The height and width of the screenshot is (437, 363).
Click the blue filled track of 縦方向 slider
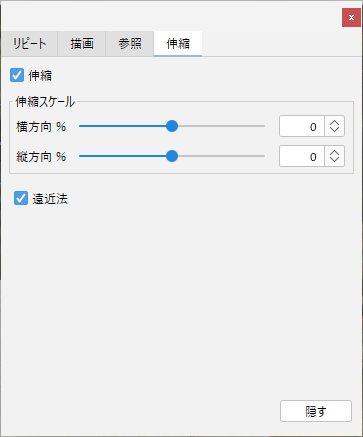point(123,156)
